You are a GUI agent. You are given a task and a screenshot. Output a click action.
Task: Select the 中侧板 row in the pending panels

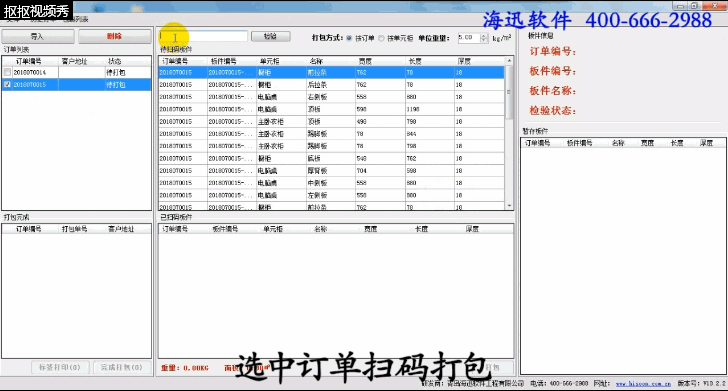(331, 183)
